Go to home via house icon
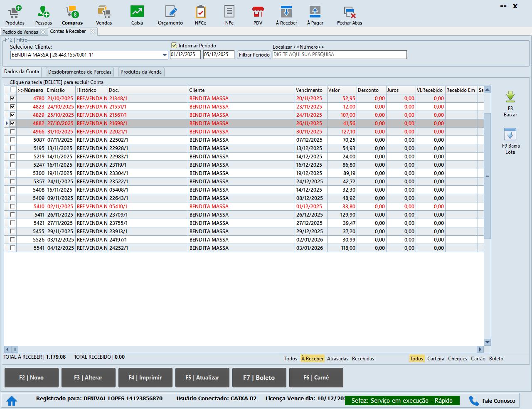Image resolution: width=532 pixels, height=409 pixels. pos(12,401)
